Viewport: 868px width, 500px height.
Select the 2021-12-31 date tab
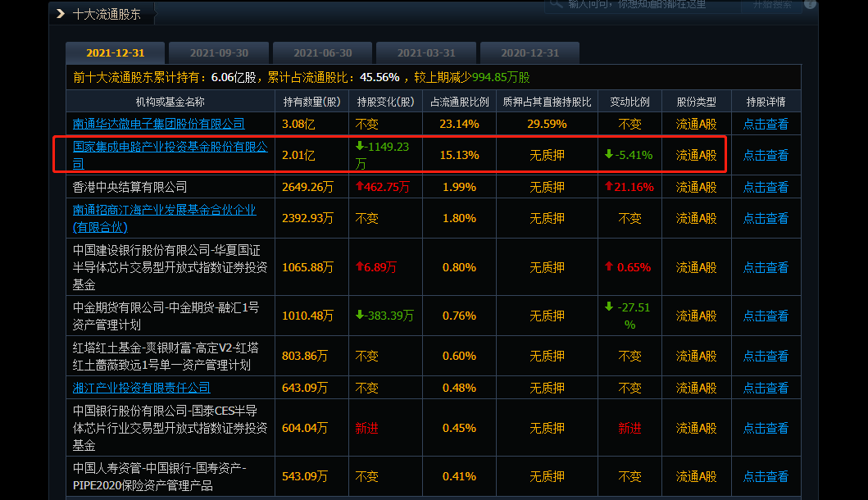115,53
